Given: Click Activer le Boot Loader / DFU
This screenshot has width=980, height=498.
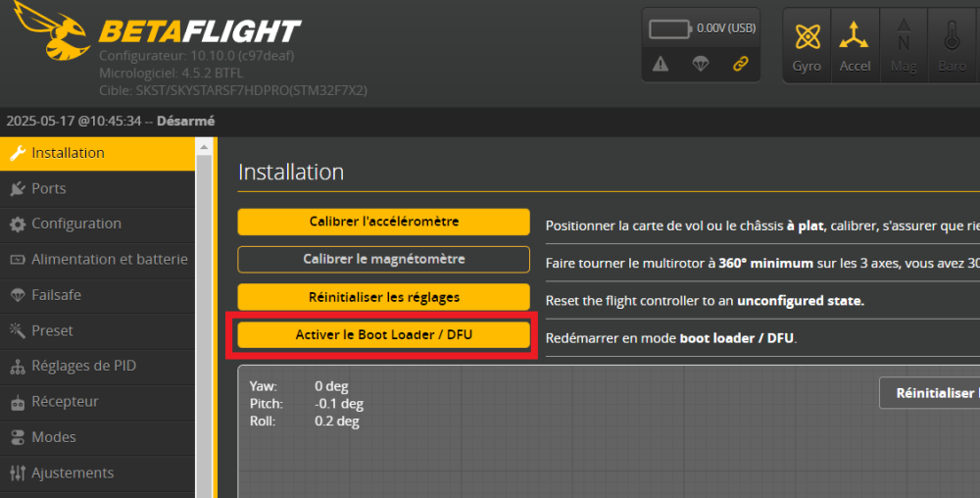Looking at the screenshot, I should (383, 335).
